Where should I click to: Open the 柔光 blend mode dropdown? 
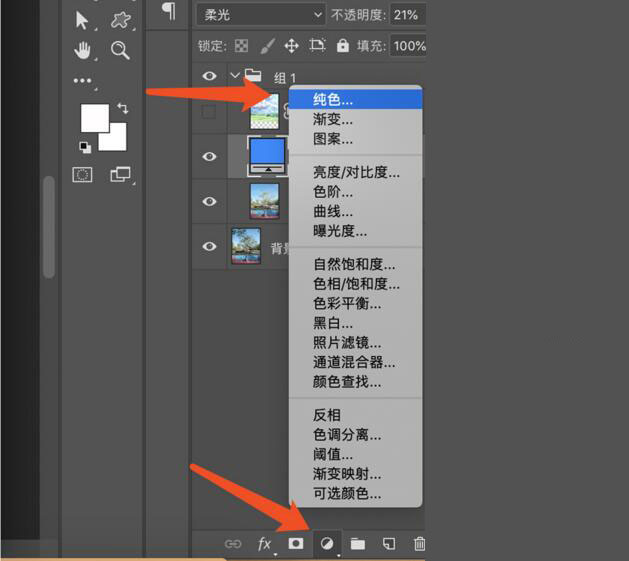click(261, 14)
